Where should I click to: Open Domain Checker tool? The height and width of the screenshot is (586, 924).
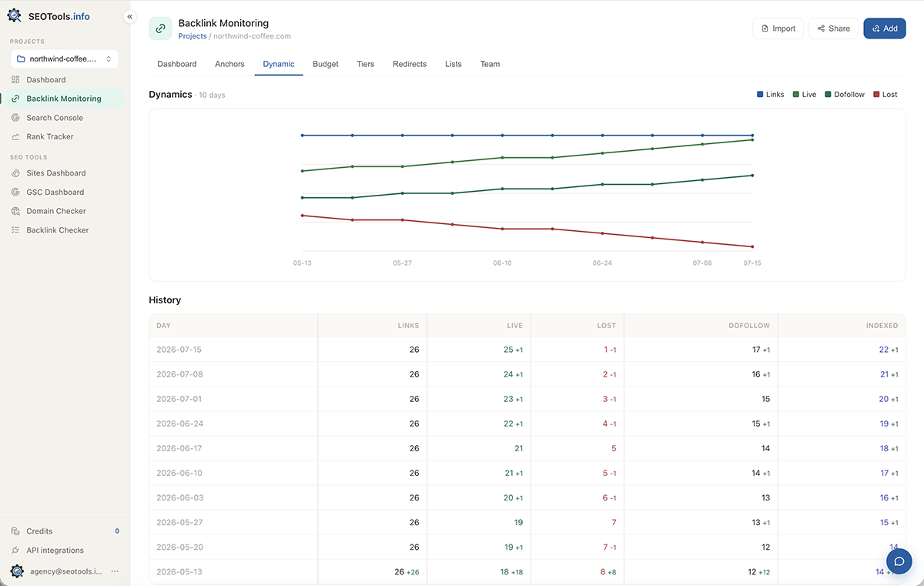pyautogui.click(x=56, y=211)
